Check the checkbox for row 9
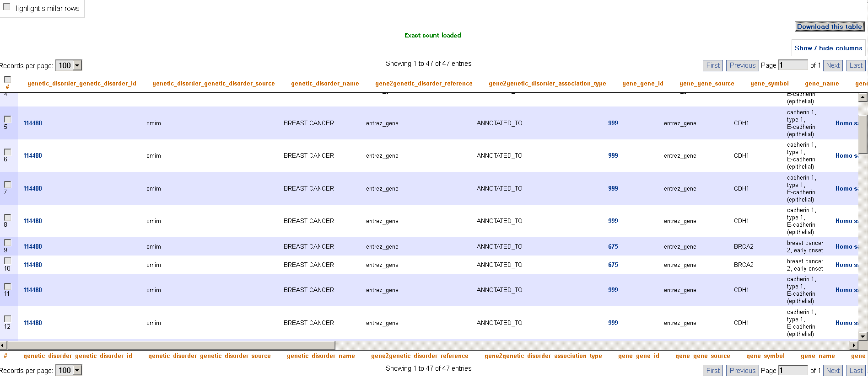The height and width of the screenshot is (378, 868). 8,243
